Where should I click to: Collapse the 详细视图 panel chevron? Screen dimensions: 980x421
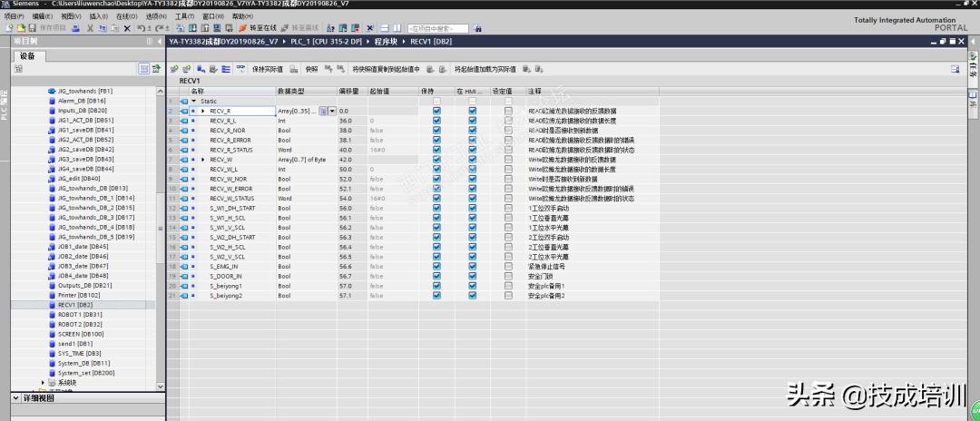click(15, 398)
